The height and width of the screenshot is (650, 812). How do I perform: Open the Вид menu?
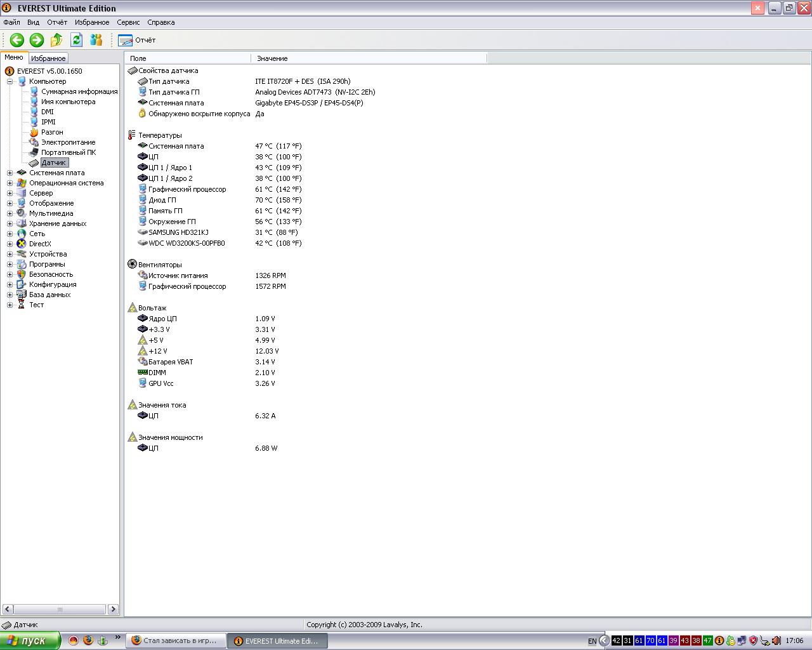pyautogui.click(x=33, y=22)
